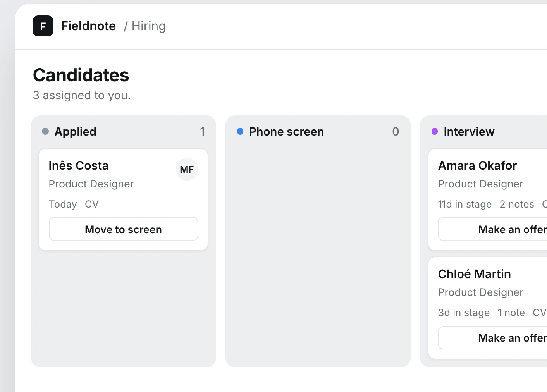
Task: Go to the Hiring breadcrumb
Action: point(149,26)
